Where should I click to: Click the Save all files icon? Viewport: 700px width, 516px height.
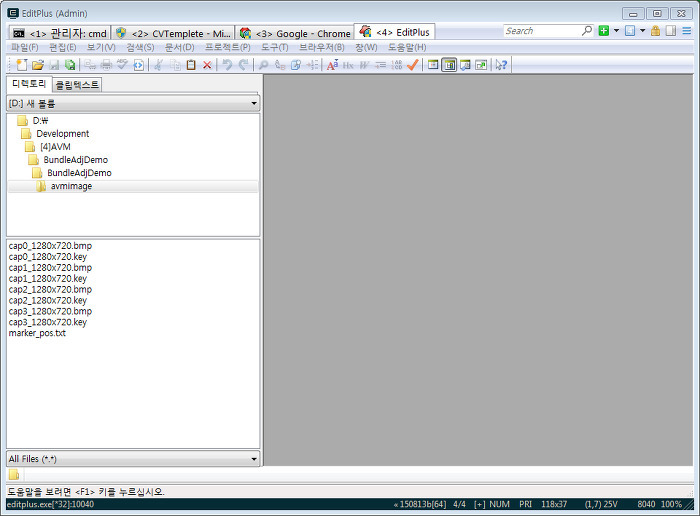[x=70, y=65]
